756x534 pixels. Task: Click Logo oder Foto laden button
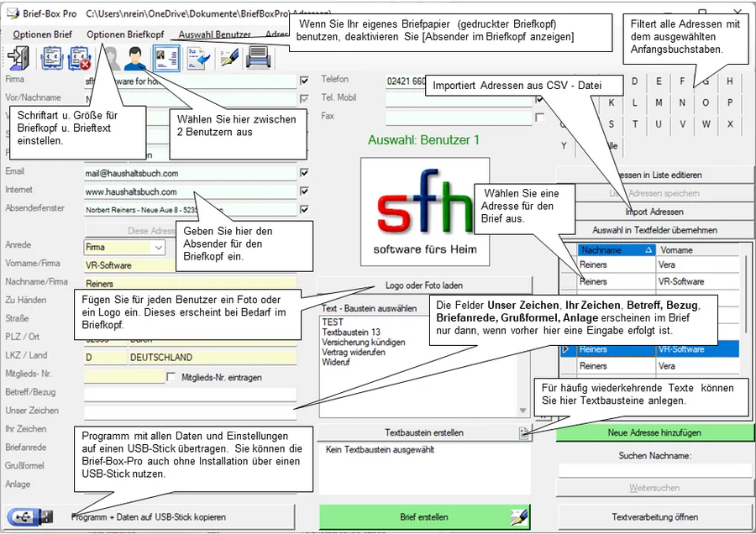pos(424,285)
